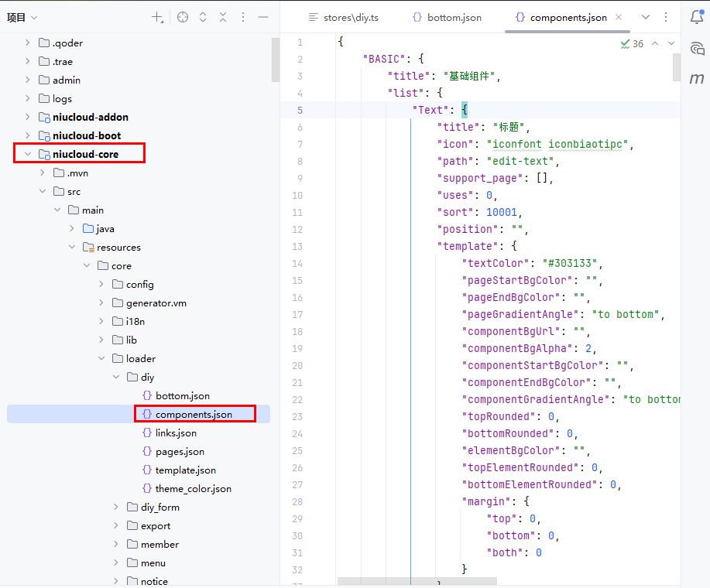
Task: Click the add new file plus icon
Action: [x=157, y=17]
